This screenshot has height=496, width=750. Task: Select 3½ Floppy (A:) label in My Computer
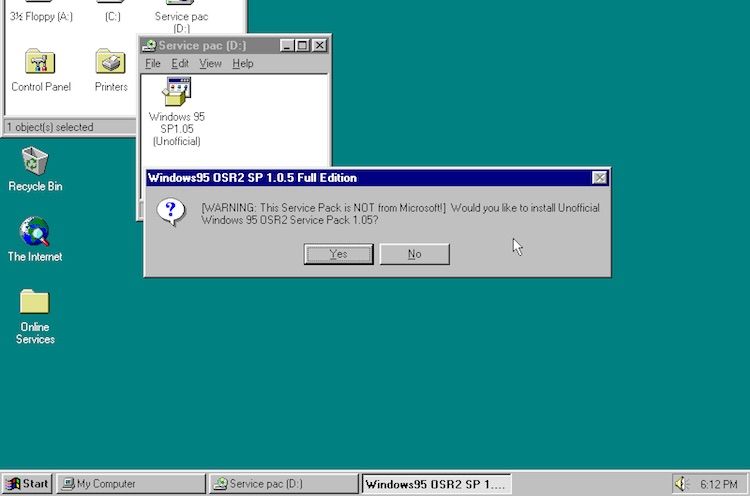click(41, 16)
